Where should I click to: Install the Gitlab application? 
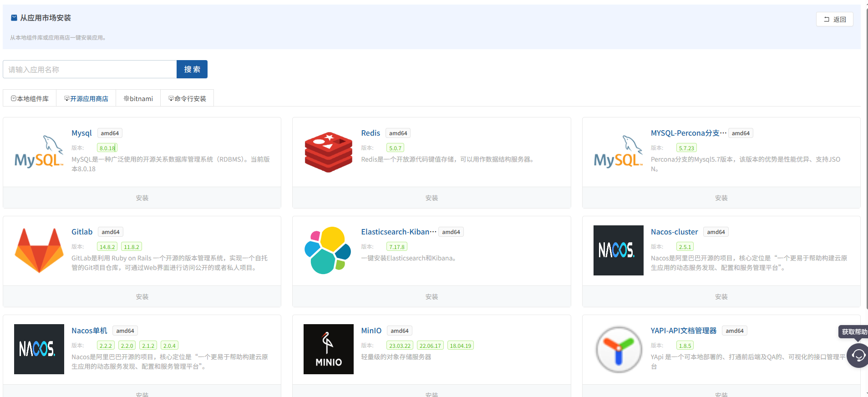click(x=142, y=296)
